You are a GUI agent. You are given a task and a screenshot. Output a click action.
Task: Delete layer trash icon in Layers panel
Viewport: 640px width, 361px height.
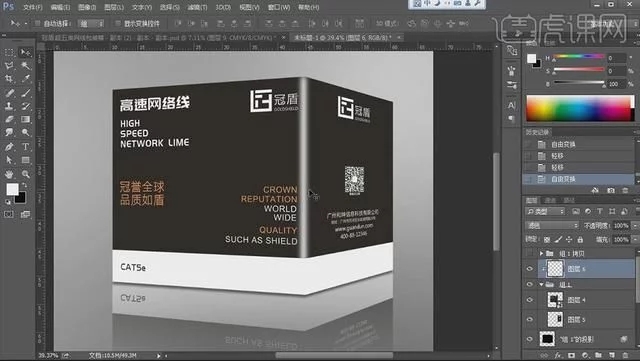[x=625, y=355]
